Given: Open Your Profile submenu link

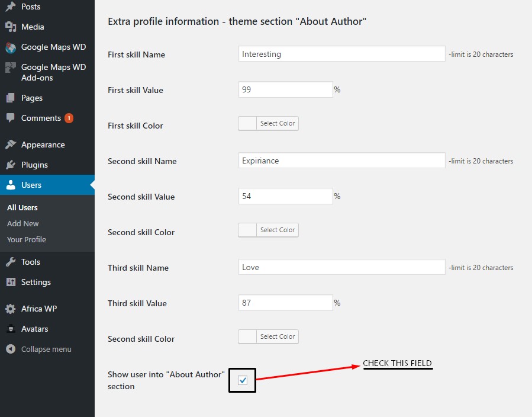Looking at the screenshot, I should pyautogui.click(x=27, y=239).
